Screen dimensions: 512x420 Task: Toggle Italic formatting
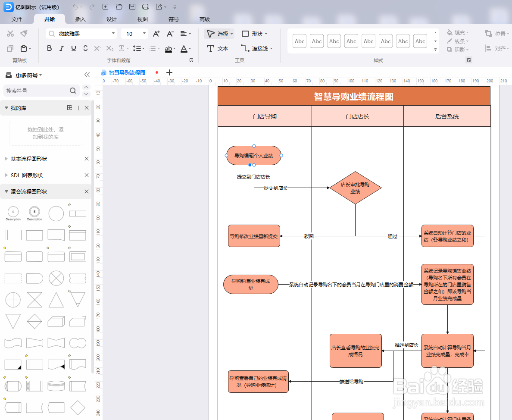[61, 48]
